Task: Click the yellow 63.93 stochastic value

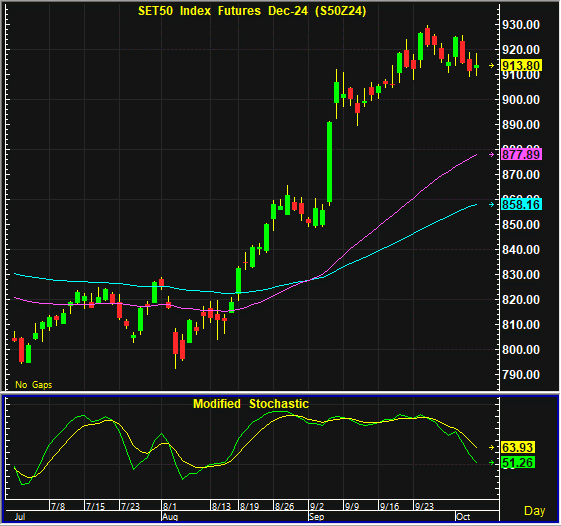Action: pyautogui.click(x=517, y=448)
